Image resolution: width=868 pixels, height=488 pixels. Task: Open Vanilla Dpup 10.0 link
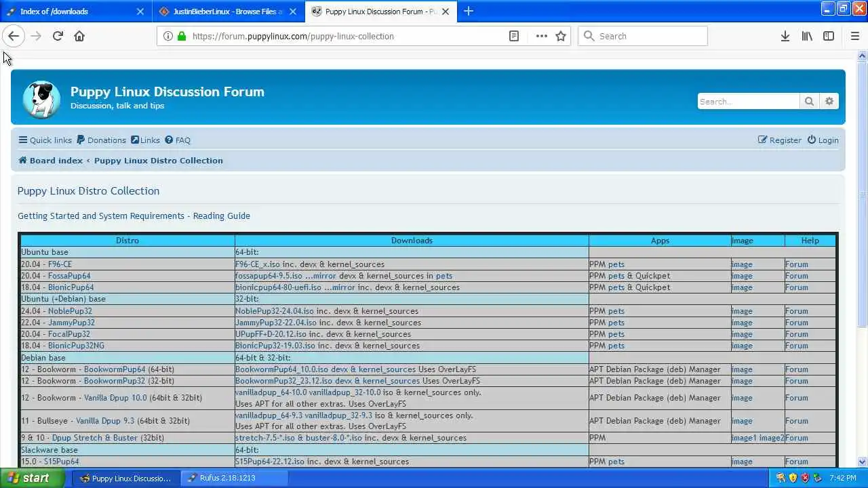[115, 398]
